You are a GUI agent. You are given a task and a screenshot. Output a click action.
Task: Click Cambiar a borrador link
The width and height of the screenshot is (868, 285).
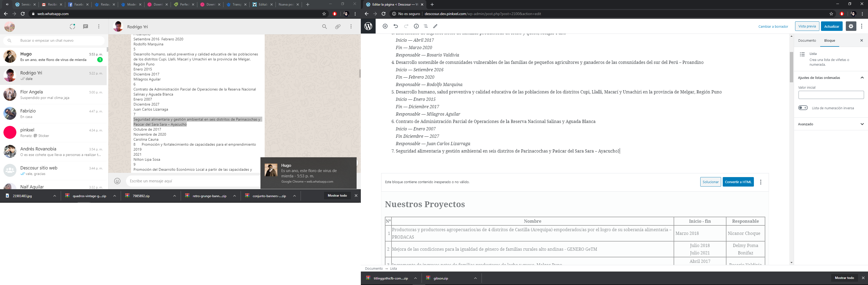[773, 26]
